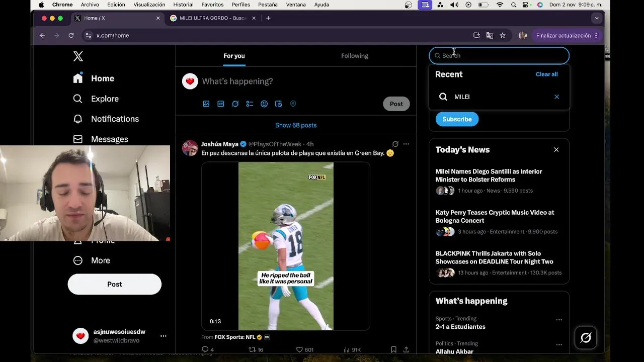Add media image to post

[206, 104]
